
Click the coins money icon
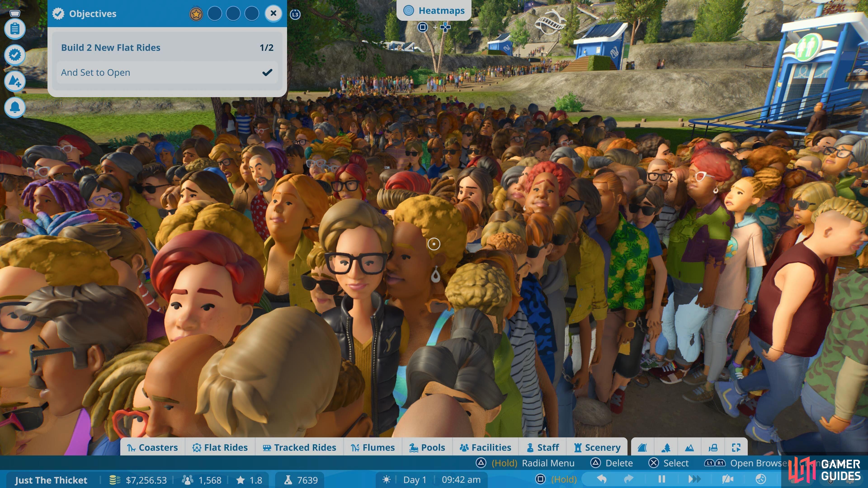click(115, 480)
